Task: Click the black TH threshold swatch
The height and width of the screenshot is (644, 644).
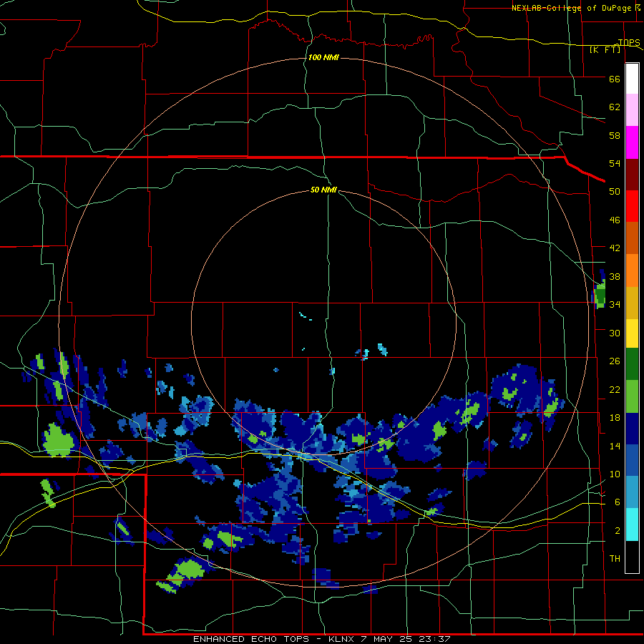Action: (x=632, y=557)
